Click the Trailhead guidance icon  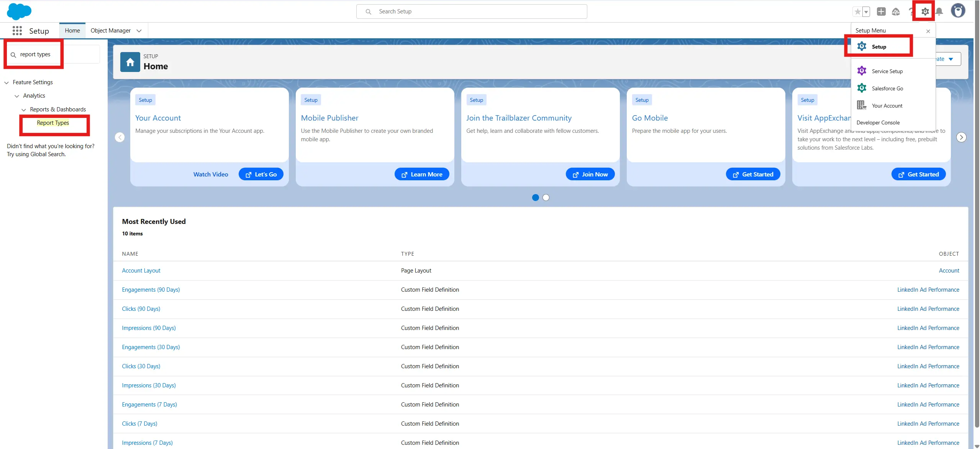pos(895,11)
